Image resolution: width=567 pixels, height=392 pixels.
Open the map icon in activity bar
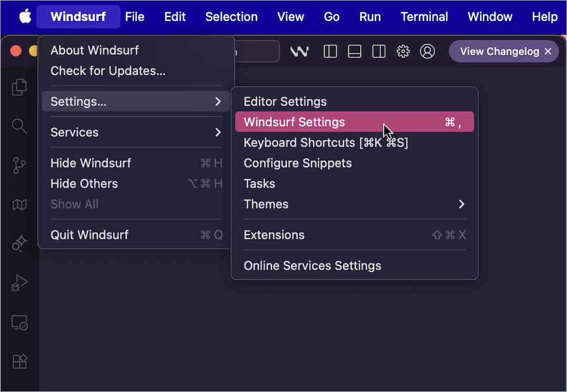pyautogui.click(x=19, y=205)
